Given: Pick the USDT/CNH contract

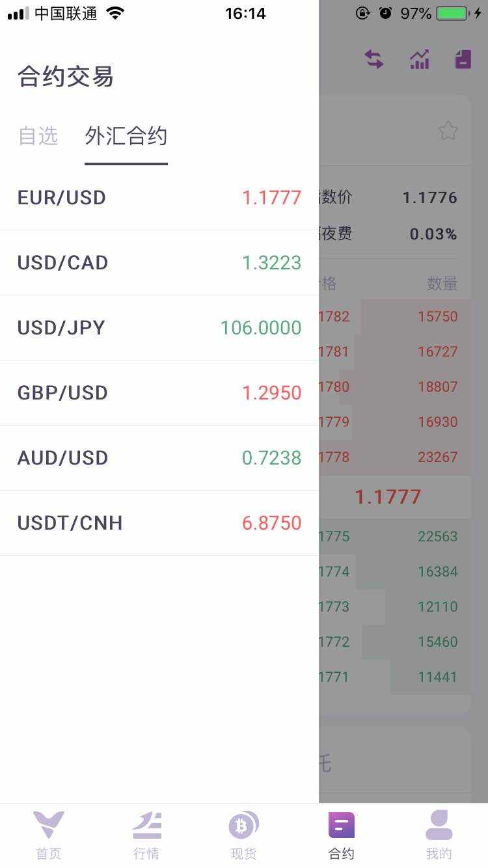Looking at the screenshot, I should click(159, 523).
